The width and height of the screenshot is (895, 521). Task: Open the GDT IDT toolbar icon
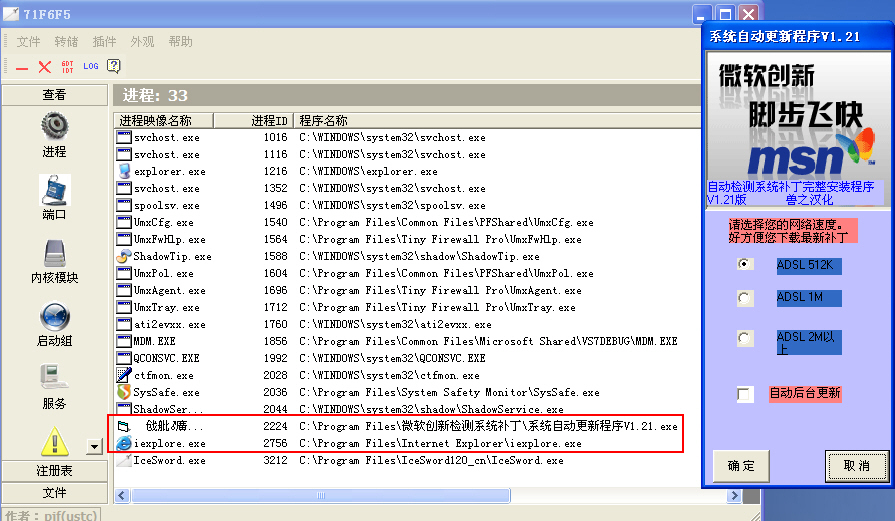(x=67, y=67)
